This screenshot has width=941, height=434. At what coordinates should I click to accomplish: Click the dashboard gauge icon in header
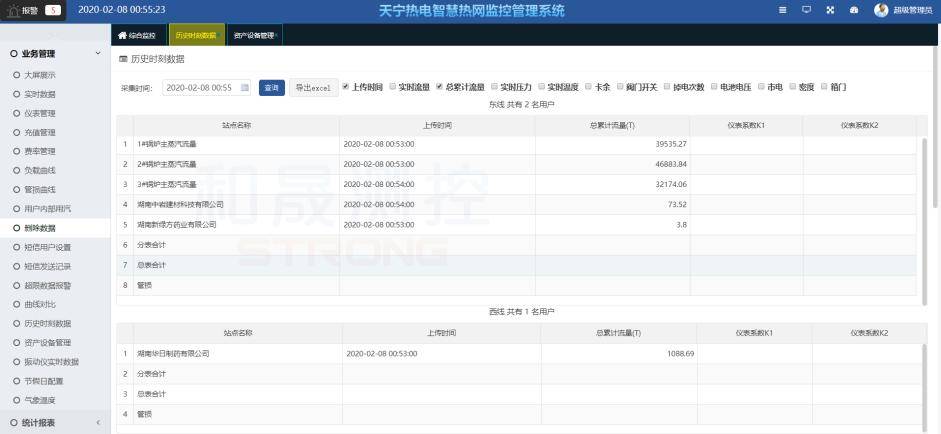tap(854, 10)
